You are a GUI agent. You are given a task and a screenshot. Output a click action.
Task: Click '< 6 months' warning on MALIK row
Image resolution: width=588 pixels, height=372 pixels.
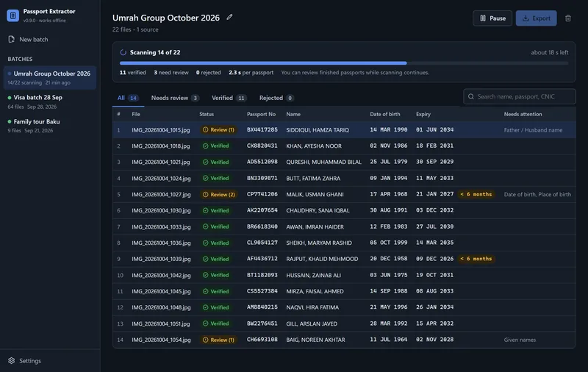[x=476, y=194]
